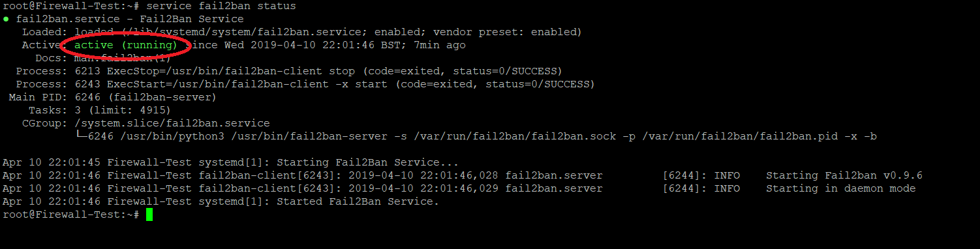Click the 'service fail2ban status' command text
This screenshot has width=980, height=249.
click(221, 6)
